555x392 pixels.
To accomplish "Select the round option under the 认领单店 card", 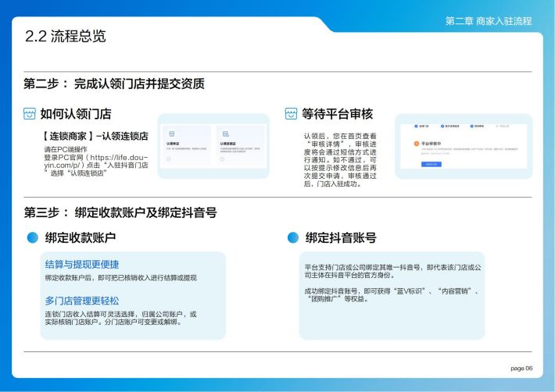I will (169, 159).
